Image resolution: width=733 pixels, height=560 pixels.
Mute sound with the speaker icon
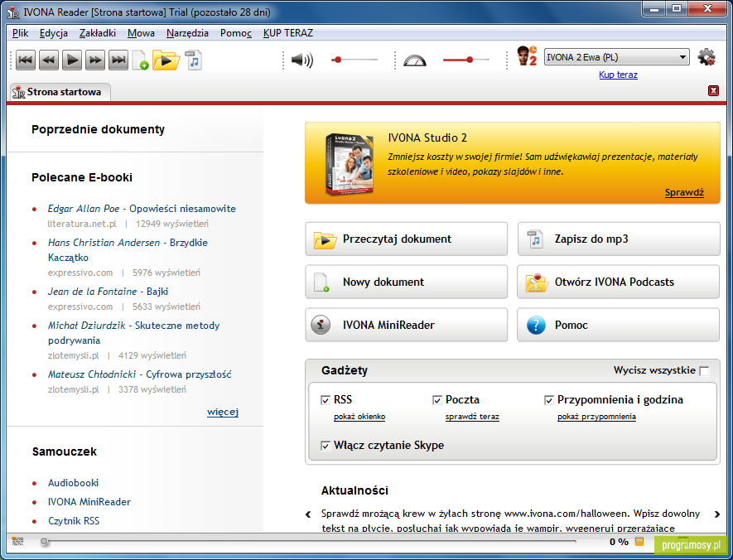(x=302, y=60)
